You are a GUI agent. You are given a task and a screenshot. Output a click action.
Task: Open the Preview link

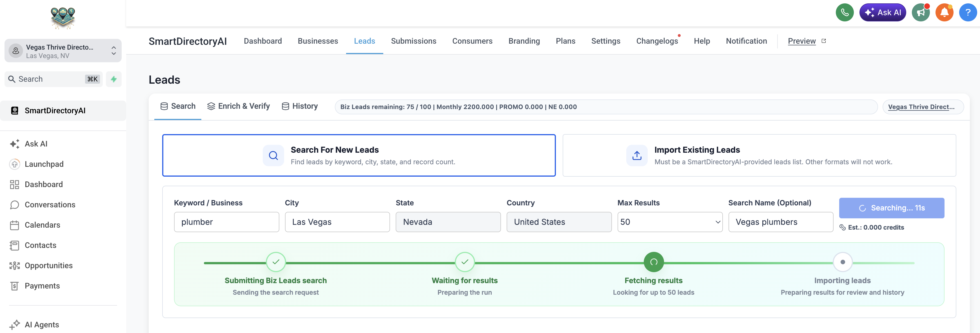(x=801, y=41)
